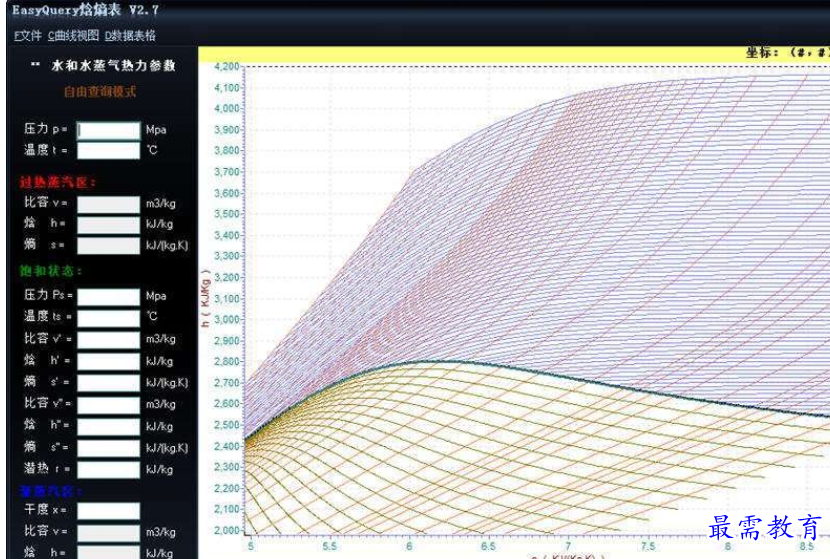Viewport: 830px width, 559px height.
Task: Click the EasyQuery焓熵表 V2.7 title bar
Action: click(85, 10)
